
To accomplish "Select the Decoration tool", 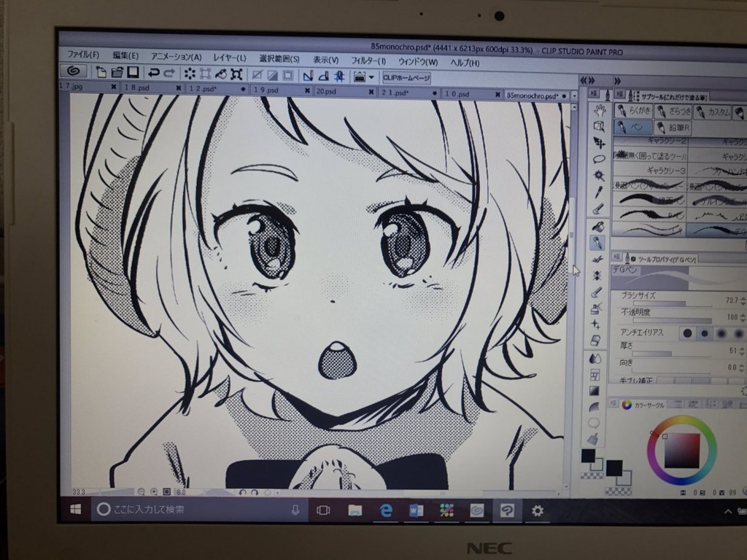I will [x=597, y=276].
